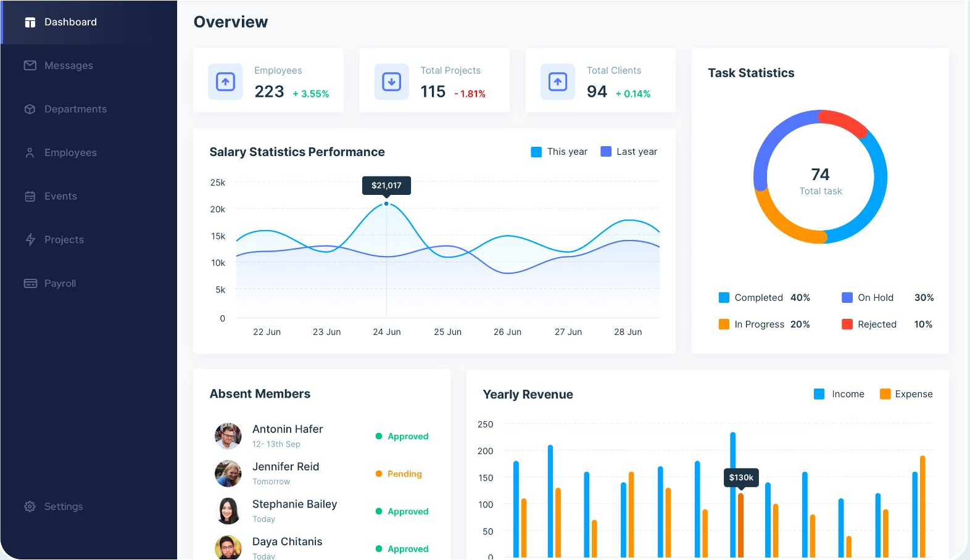Click Stephanie Bailey's profile photo
The width and height of the screenshot is (970, 560).
pos(228,511)
